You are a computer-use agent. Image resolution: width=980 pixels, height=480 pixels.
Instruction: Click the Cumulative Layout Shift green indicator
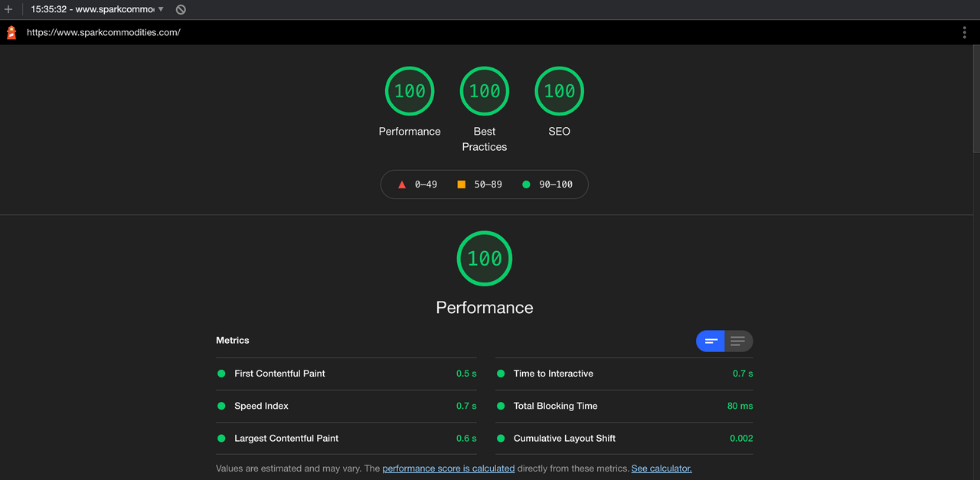[500, 438]
